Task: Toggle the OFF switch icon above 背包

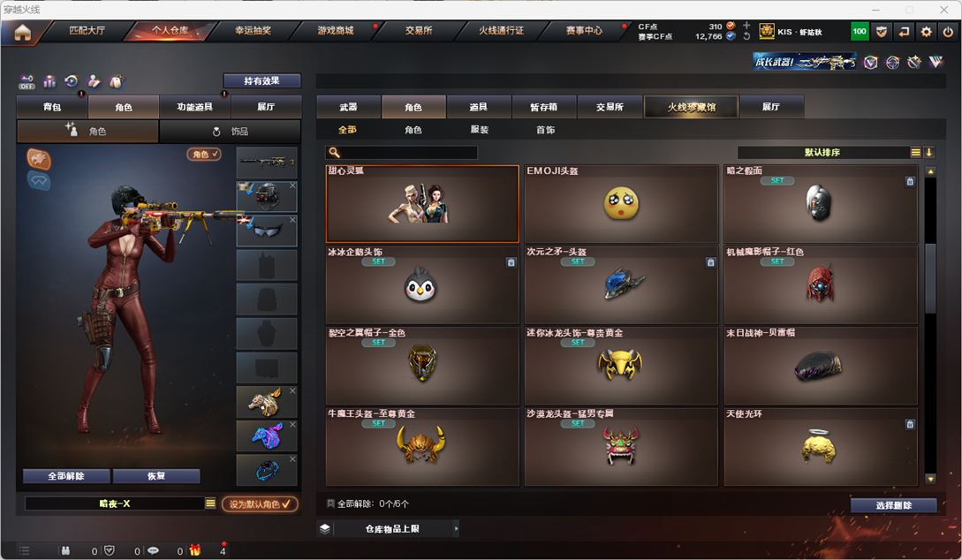Action: pos(27,81)
